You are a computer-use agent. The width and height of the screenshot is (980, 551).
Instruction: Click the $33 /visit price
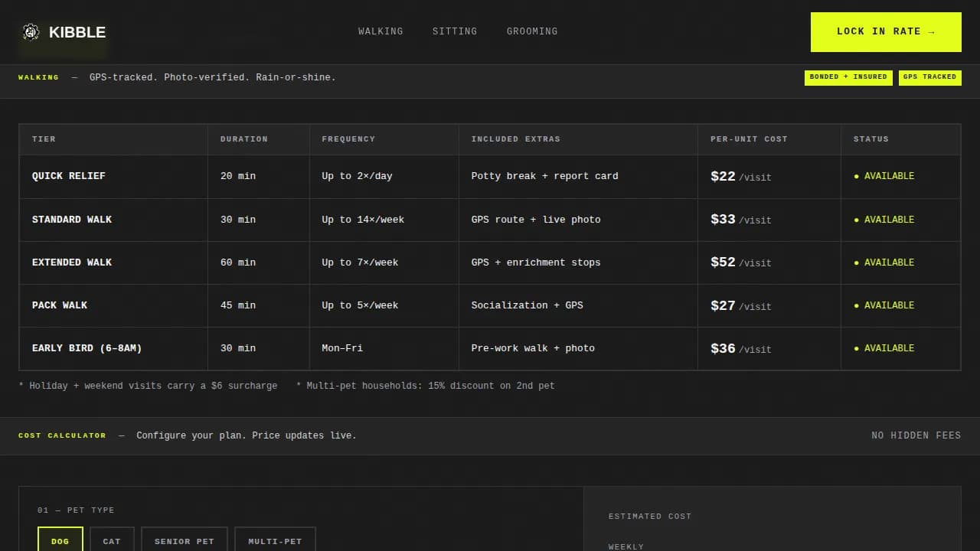[x=741, y=220]
